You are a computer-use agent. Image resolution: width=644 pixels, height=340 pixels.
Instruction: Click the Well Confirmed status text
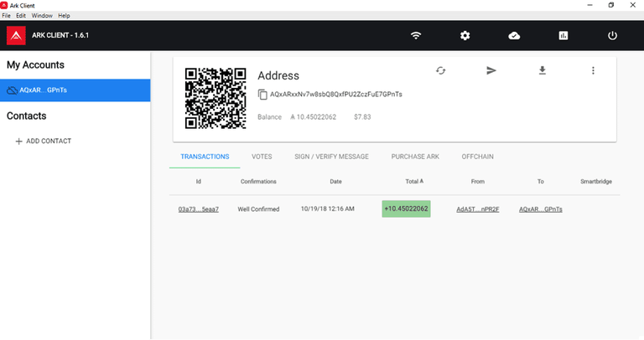click(x=258, y=209)
